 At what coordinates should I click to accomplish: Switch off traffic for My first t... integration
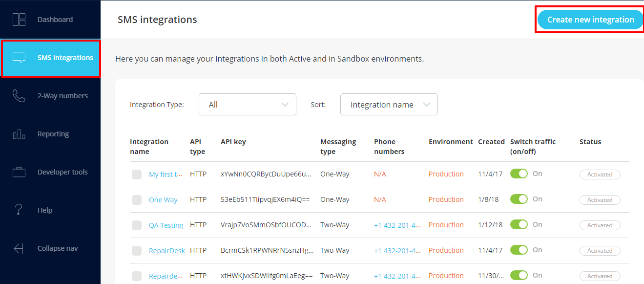coord(519,174)
